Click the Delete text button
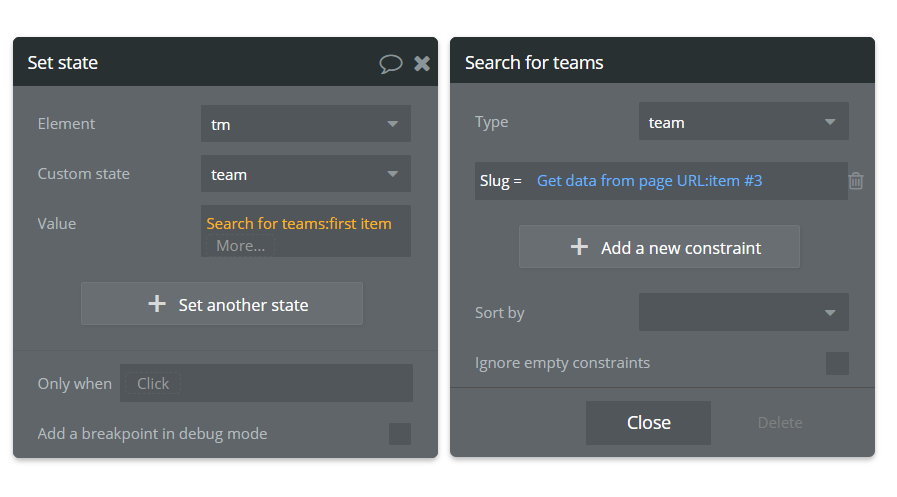This screenshot has width=897, height=497. [780, 422]
